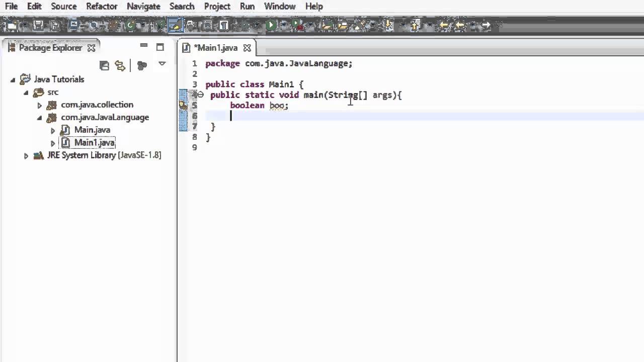Expand the JRE System Library node
Screen dimensions: 644x362
point(26,156)
